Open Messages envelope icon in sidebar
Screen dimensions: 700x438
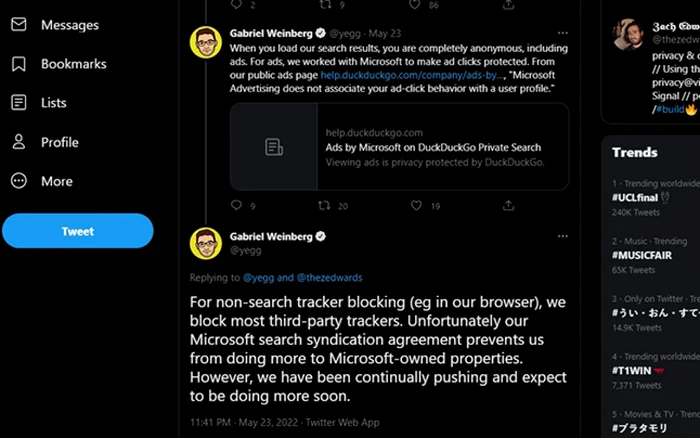click(19, 24)
